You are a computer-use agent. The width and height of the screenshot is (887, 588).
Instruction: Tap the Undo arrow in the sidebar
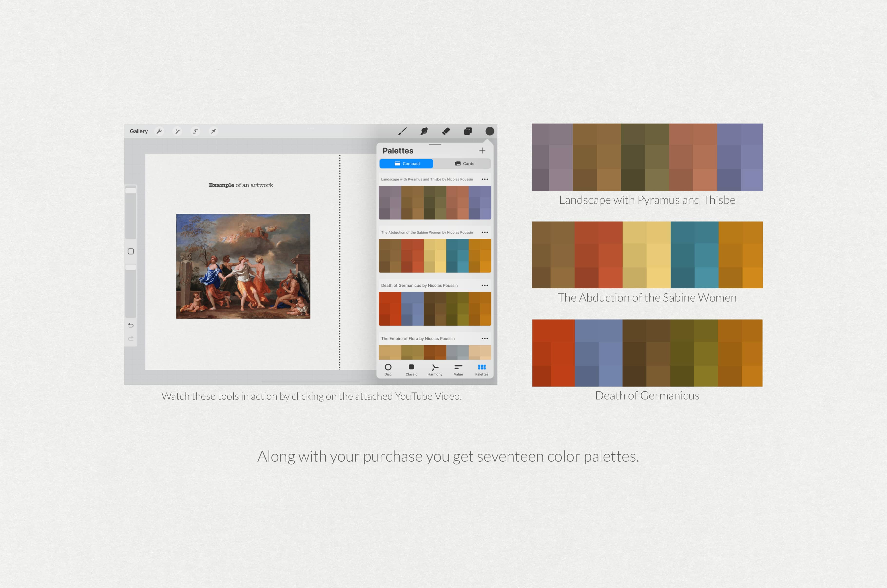[131, 325]
